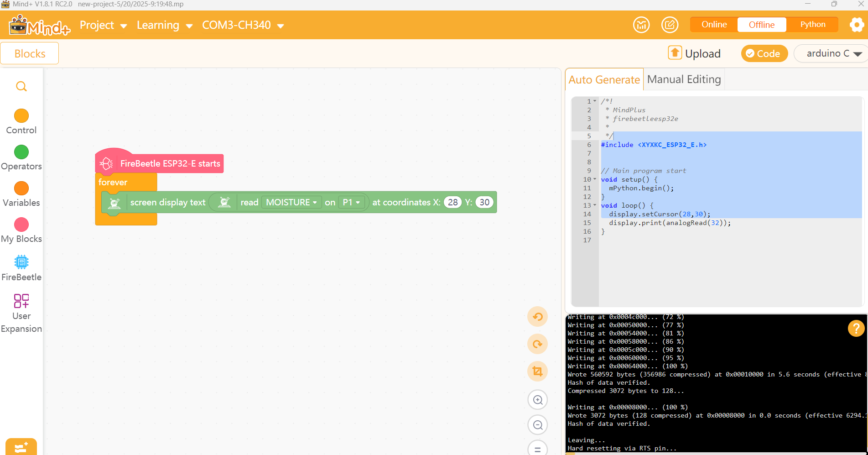Edit the X coordinate value 28
868x455 pixels.
tap(452, 202)
